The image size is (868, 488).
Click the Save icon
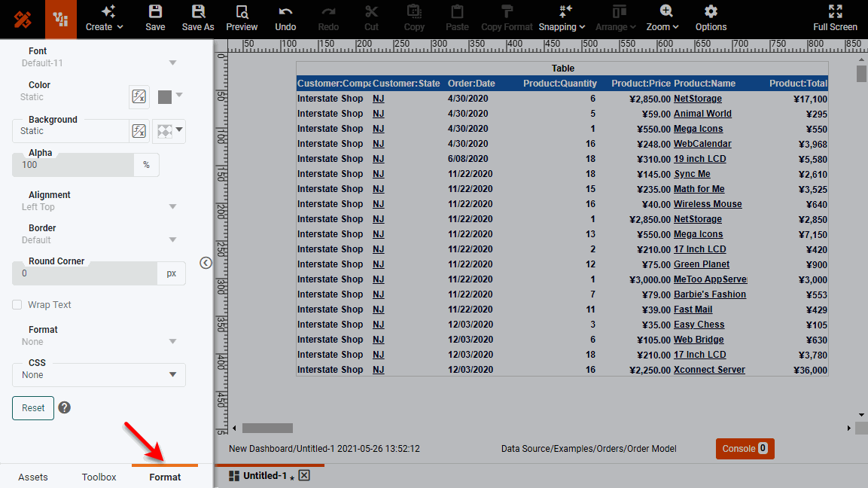click(155, 18)
